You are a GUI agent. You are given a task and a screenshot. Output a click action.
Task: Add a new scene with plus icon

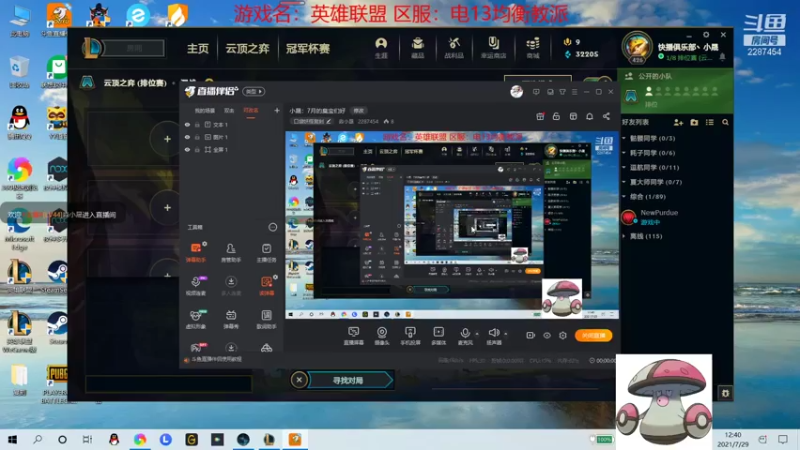click(x=277, y=110)
